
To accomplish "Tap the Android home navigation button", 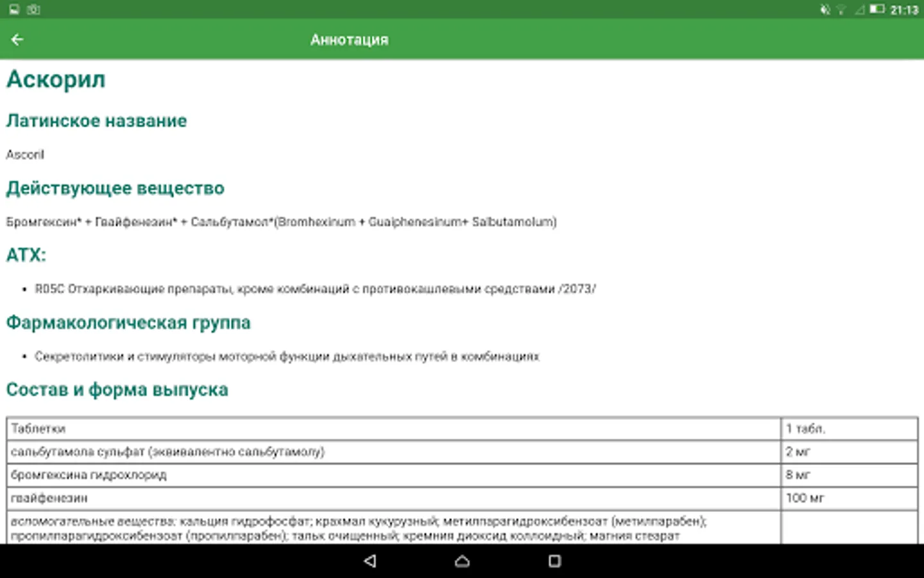I will [x=462, y=561].
